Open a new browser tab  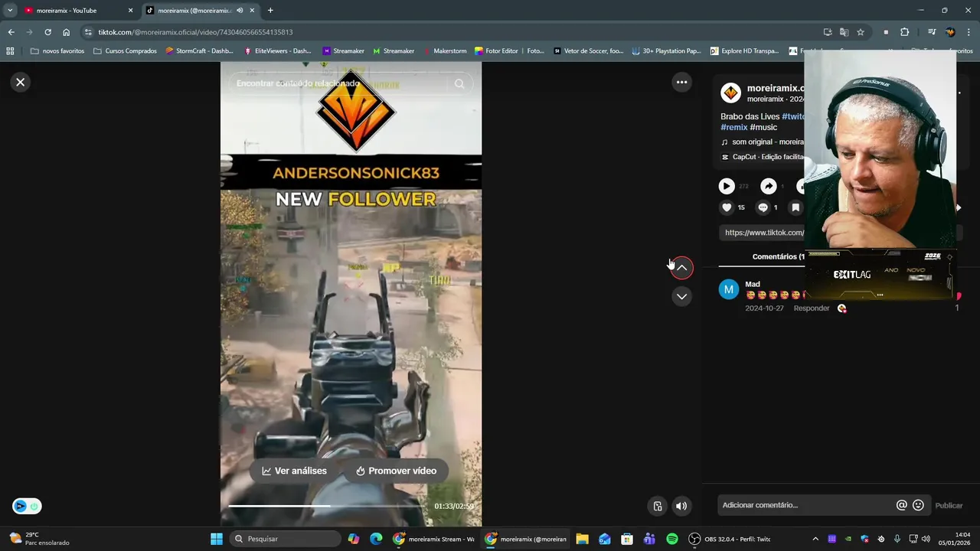pos(270,11)
